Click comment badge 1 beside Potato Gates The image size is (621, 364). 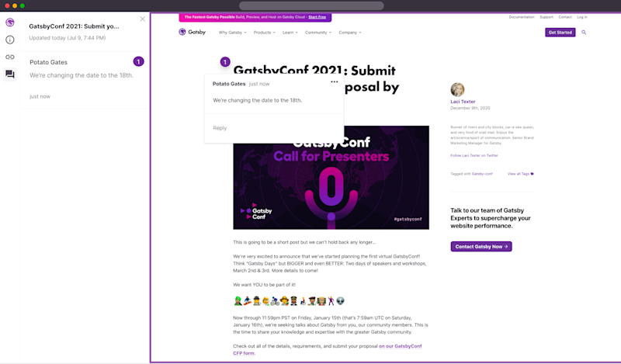[138, 62]
